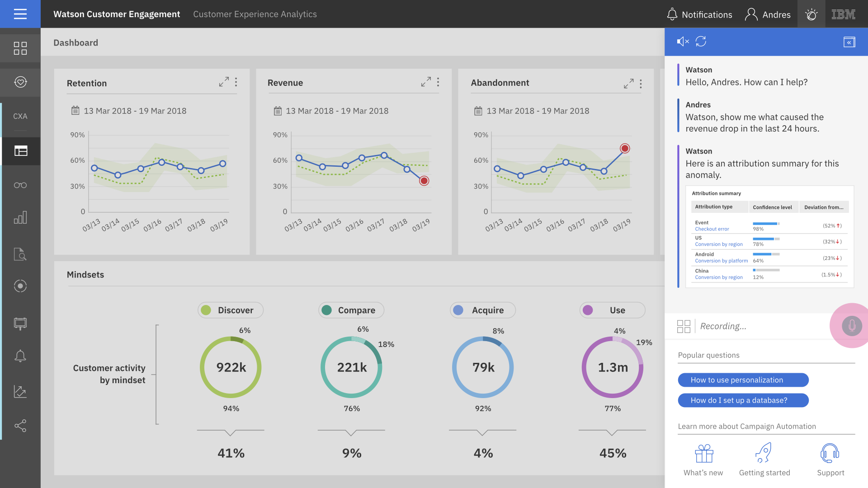Viewport: 868px width, 488px height.
Task: Click the Compare 221k donut chart
Action: (x=352, y=367)
